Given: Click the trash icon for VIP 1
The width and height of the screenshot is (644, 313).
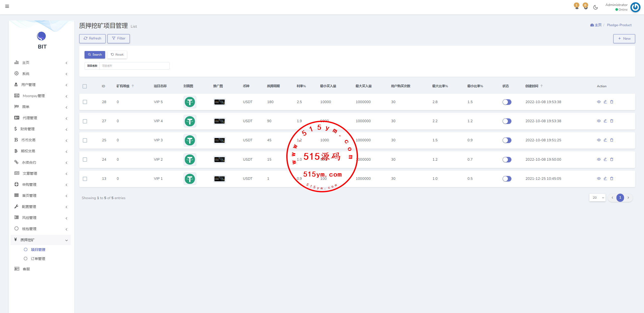Looking at the screenshot, I should pyautogui.click(x=612, y=178).
